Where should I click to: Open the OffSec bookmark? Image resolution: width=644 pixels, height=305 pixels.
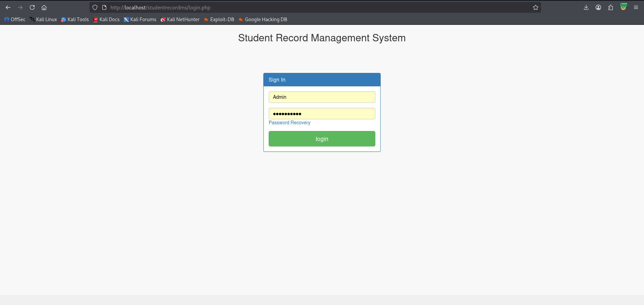(x=15, y=19)
